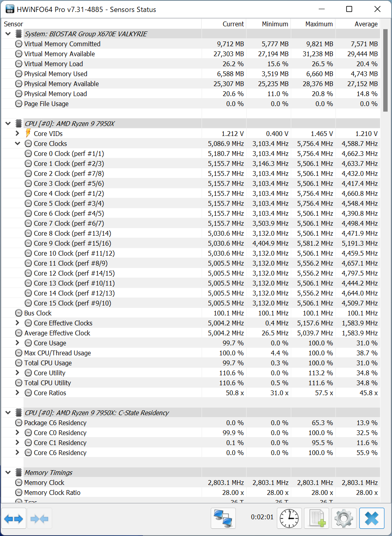Collapse the Core Clocks group
The height and width of the screenshot is (536, 392).
(x=18, y=143)
